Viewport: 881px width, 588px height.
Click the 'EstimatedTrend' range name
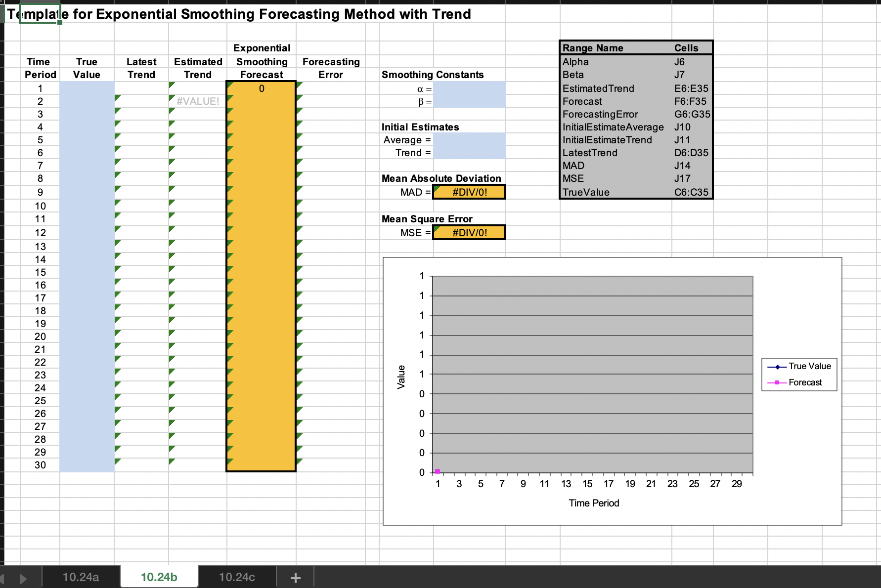coord(598,88)
